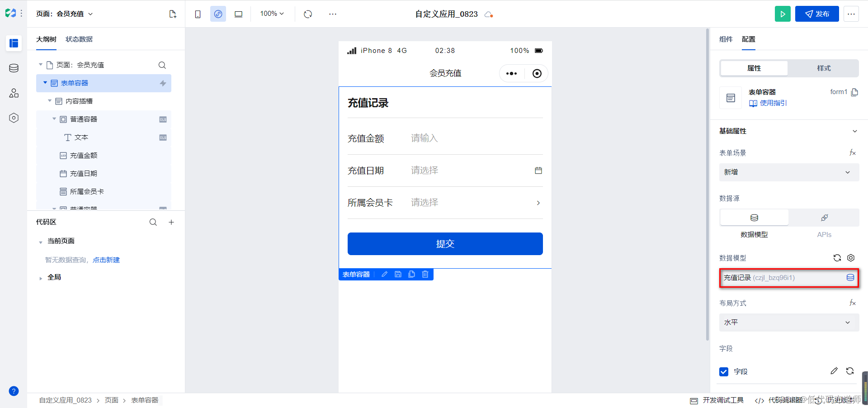Collapse the 页面: 会员充值 tree node
Image resolution: width=868 pixels, height=408 pixels.
41,65
